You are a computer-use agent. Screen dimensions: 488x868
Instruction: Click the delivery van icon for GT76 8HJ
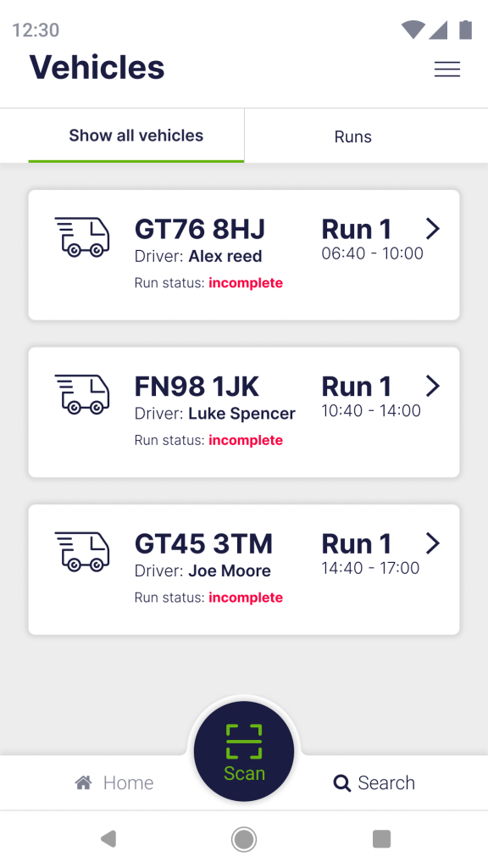pos(82,237)
